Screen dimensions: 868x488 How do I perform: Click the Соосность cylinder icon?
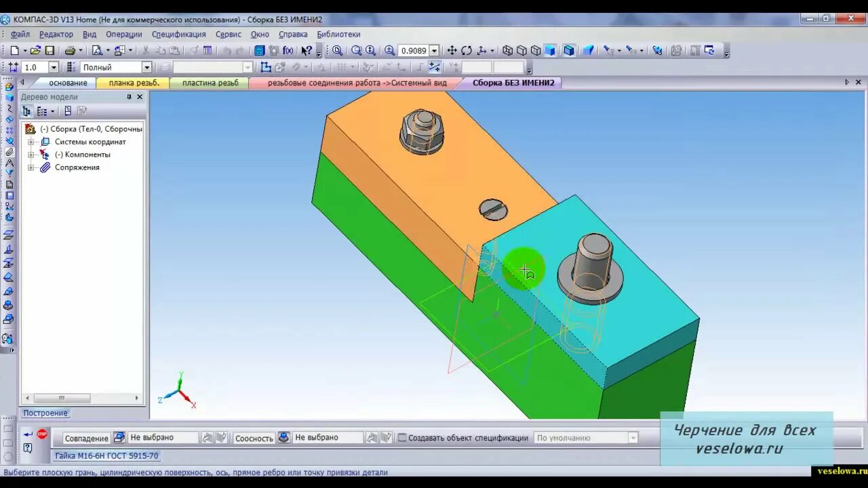(283, 437)
